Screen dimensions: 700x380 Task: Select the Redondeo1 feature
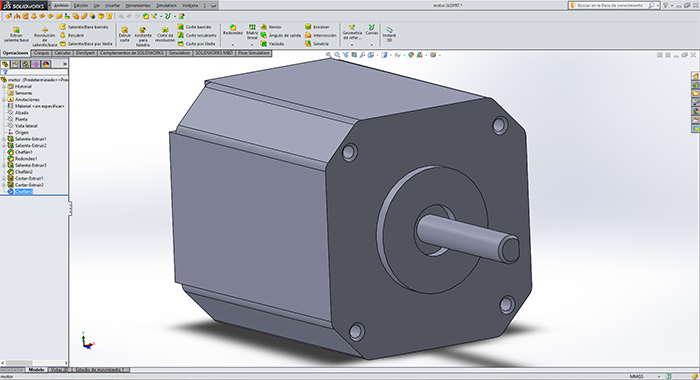click(23, 159)
